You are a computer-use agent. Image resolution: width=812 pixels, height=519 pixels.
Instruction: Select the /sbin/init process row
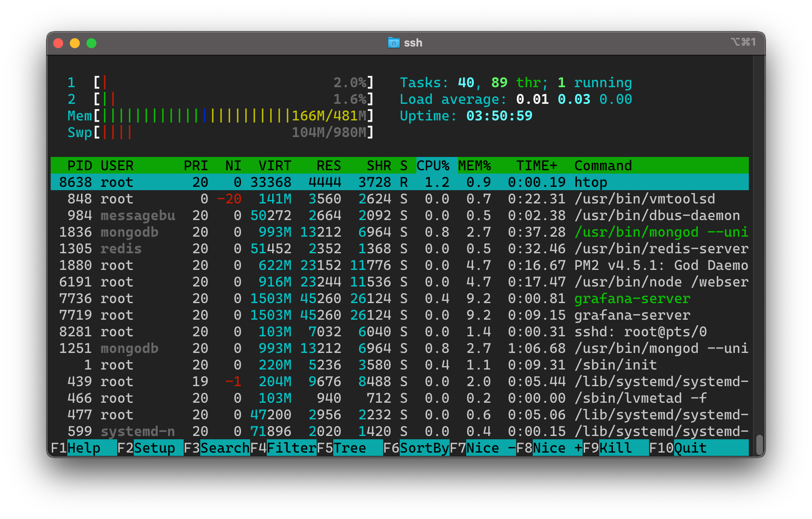[399, 365]
